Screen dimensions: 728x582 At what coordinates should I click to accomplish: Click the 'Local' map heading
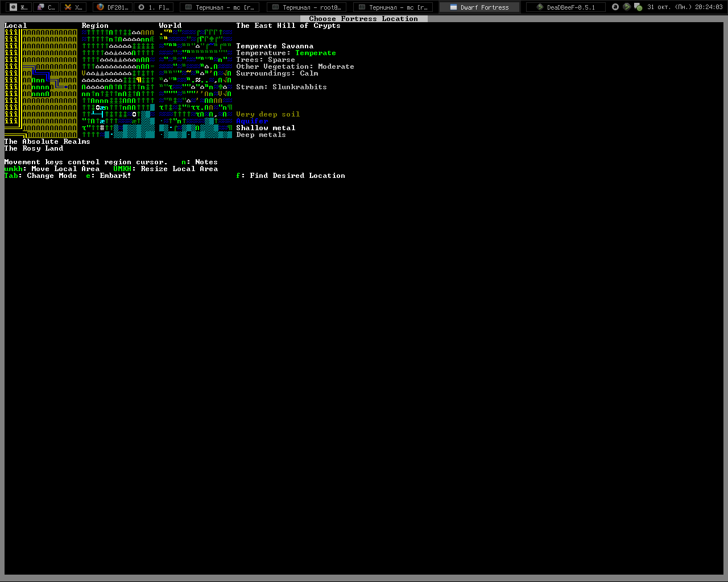coord(16,26)
